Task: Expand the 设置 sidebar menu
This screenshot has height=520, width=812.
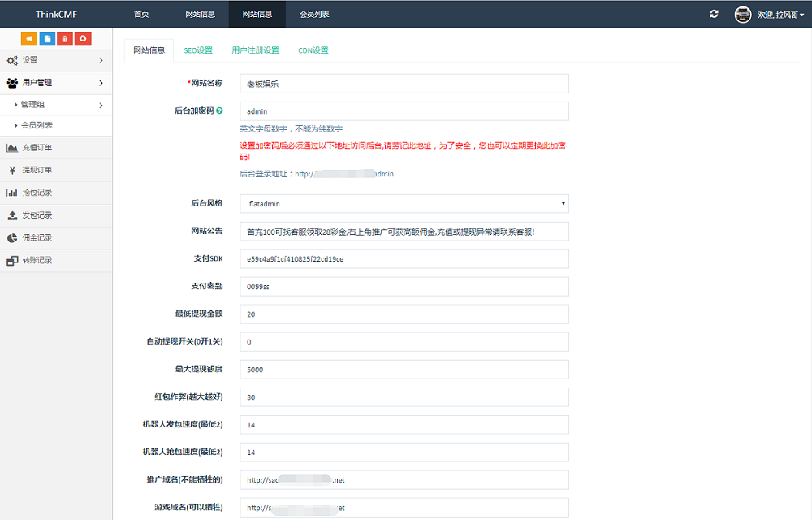Action: [x=55, y=60]
